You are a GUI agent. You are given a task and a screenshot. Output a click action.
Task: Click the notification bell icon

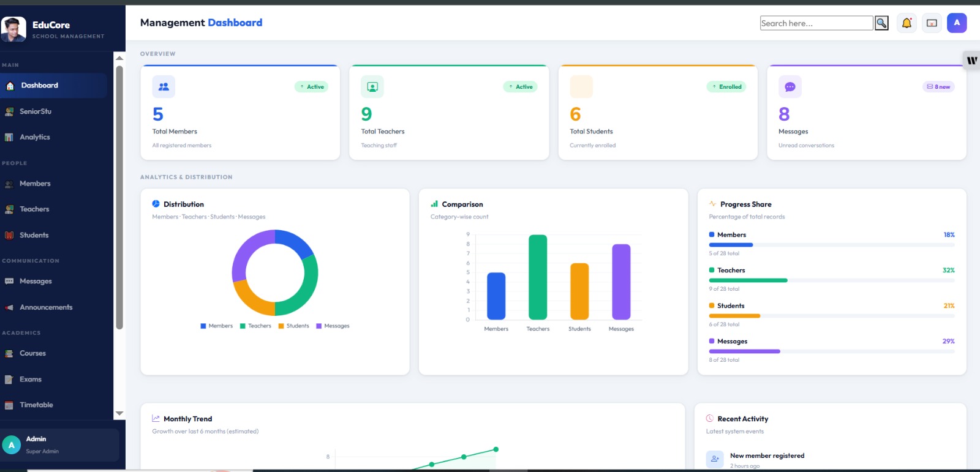(x=907, y=23)
